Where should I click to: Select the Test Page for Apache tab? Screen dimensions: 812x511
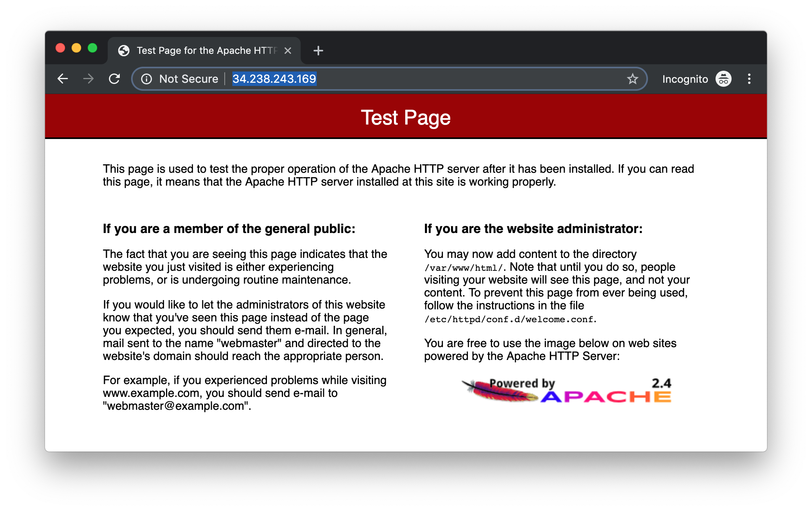(x=204, y=51)
